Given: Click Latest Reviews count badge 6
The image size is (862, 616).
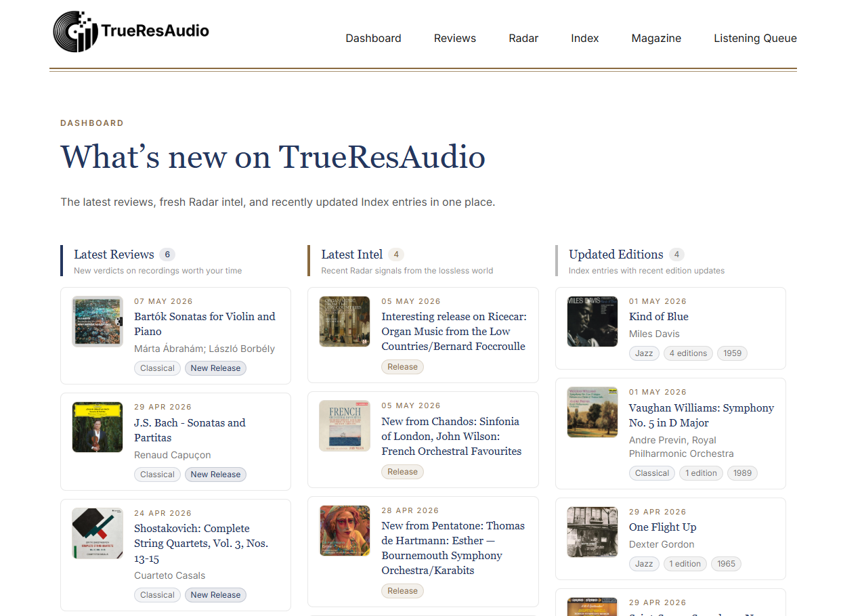Looking at the screenshot, I should tap(167, 255).
